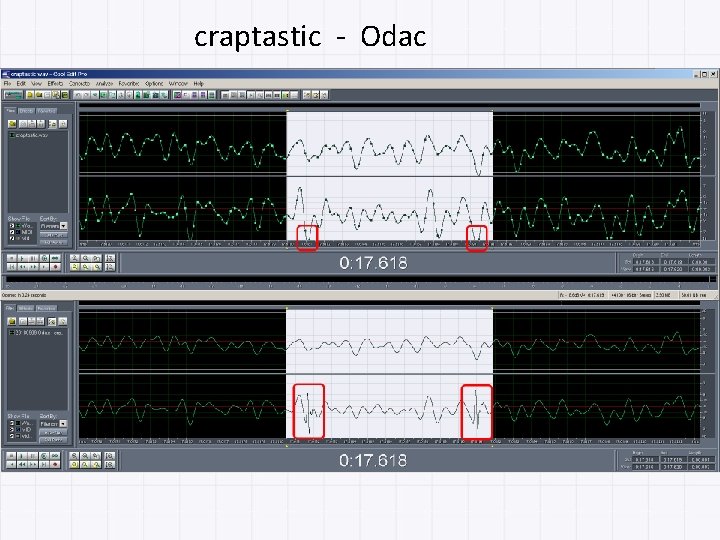Viewport: 720px width, 540px height.
Task: Click the 0:17.618 time display in craptastic window
Action: click(373, 263)
